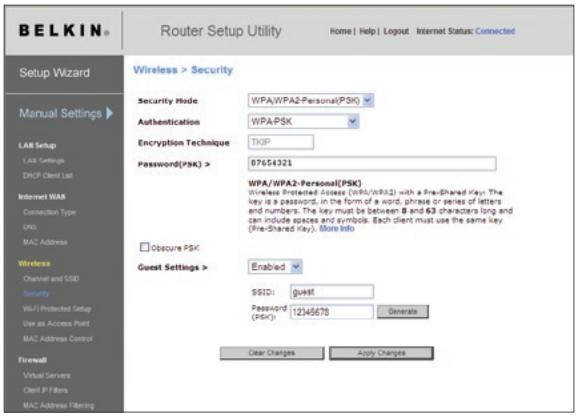Open DHCP Client List page
Viewport: 579px width, 417px height.
[x=48, y=175]
